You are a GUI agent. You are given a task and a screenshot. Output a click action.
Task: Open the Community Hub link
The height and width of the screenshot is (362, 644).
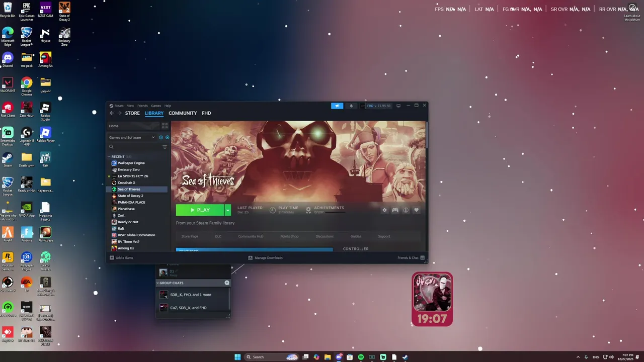point(251,236)
